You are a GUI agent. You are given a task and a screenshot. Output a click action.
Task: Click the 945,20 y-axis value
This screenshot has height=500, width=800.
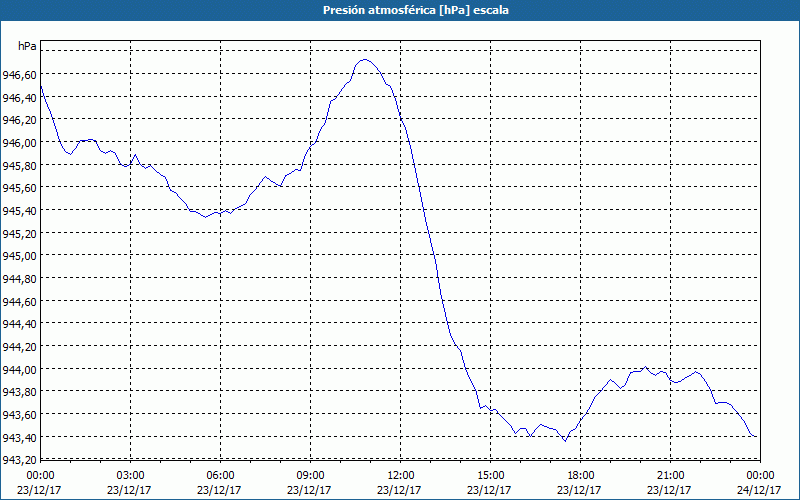19,233
